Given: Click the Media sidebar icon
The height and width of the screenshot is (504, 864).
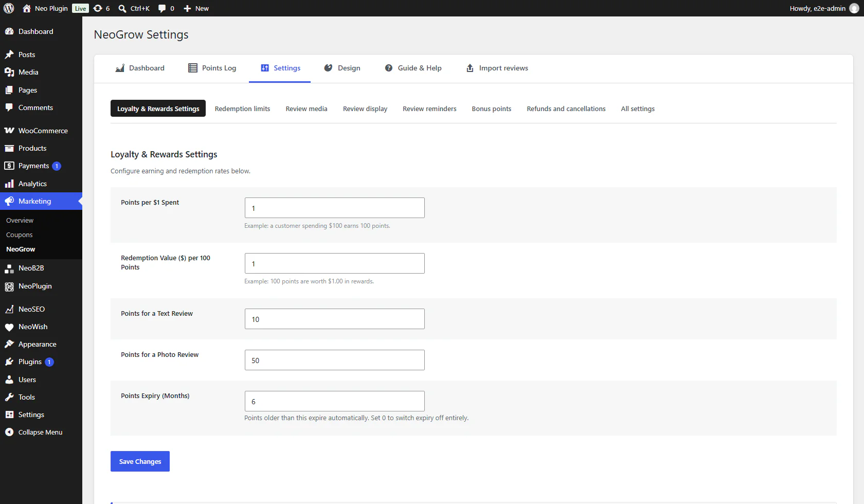Looking at the screenshot, I should [x=9, y=72].
